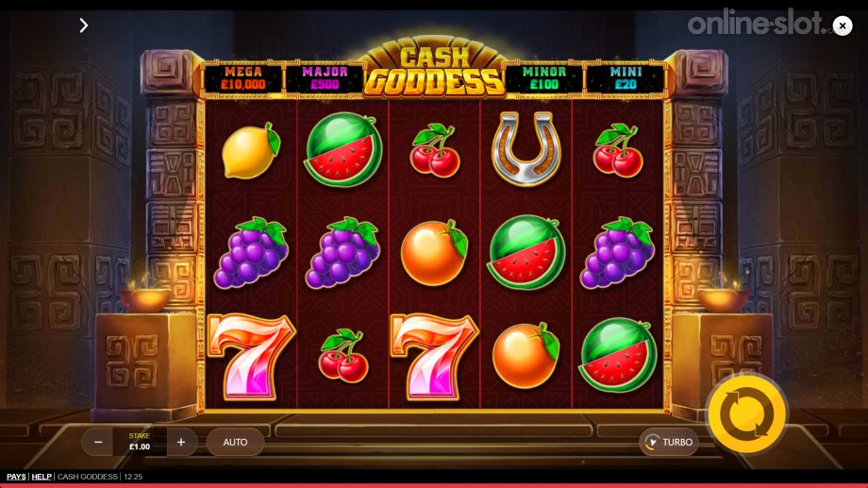Click the bottom-left red seven symbol
868x488 pixels.
coord(251,356)
